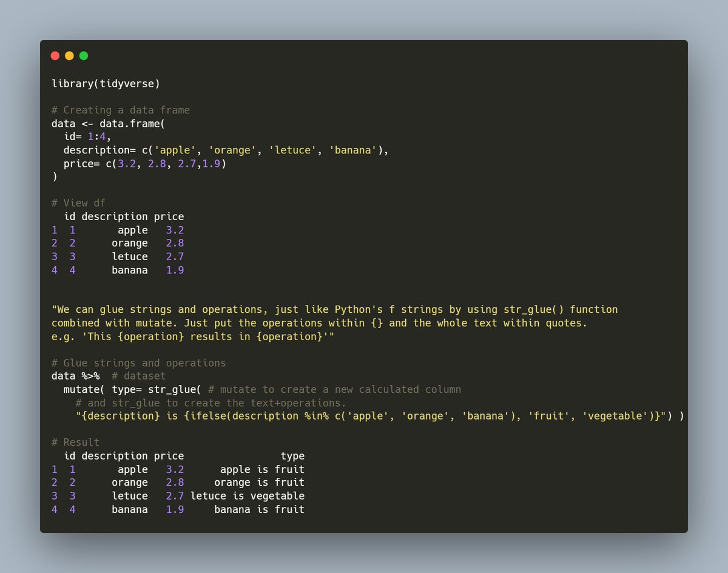Click price 1.9 in View df table
Screen dimensions: 728x573
coord(175,270)
